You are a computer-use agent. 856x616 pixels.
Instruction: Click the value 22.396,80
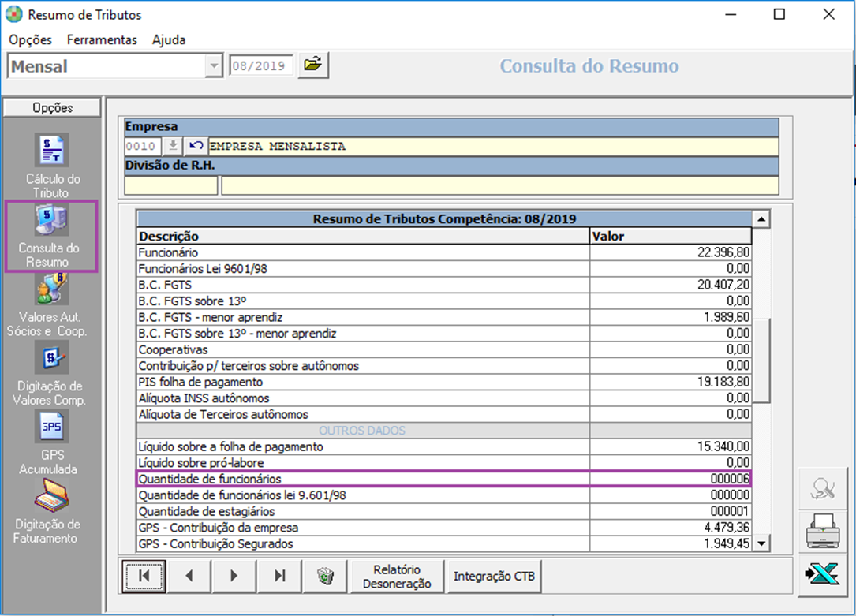pyautogui.click(x=723, y=252)
